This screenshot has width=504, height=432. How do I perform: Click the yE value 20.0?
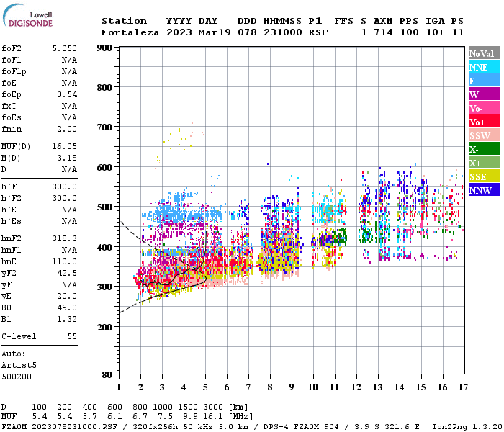[x=67, y=297]
